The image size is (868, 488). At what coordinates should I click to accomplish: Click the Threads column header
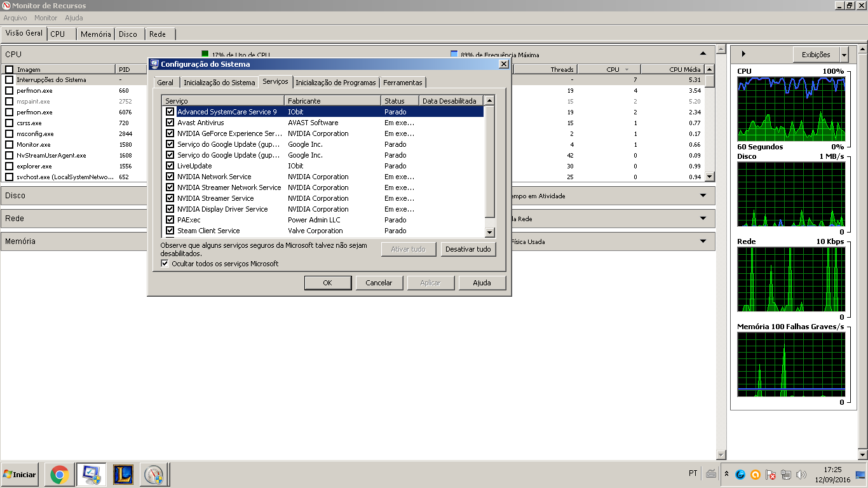(545, 69)
